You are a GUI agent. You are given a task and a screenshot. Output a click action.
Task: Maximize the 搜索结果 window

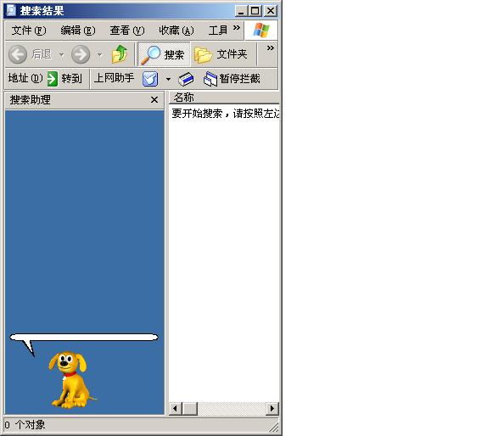click(x=255, y=11)
